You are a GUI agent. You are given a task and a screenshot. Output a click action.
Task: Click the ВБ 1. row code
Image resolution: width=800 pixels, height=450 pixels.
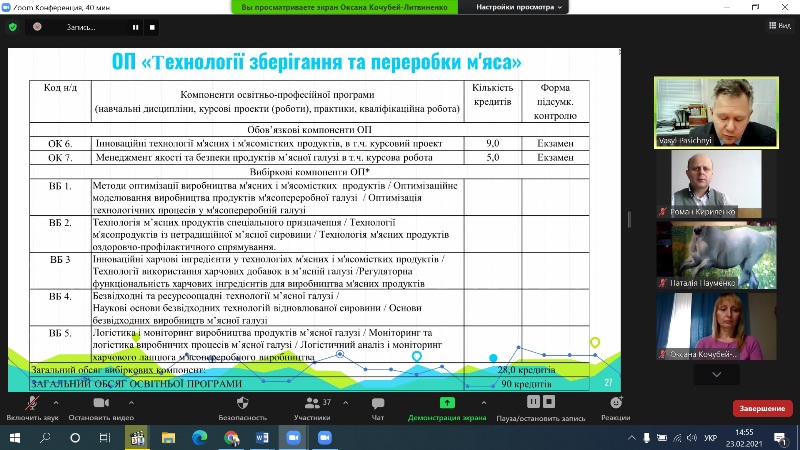[x=60, y=186]
